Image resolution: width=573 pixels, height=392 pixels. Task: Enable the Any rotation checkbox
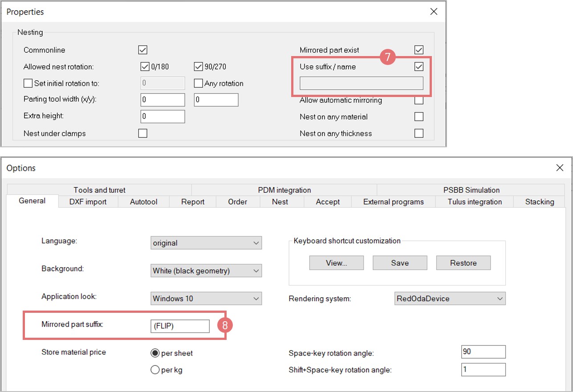pos(198,83)
